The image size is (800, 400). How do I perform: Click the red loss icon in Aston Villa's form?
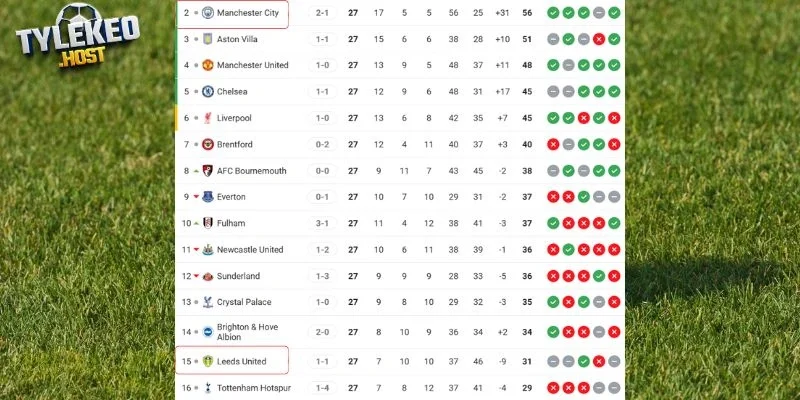tap(598, 39)
